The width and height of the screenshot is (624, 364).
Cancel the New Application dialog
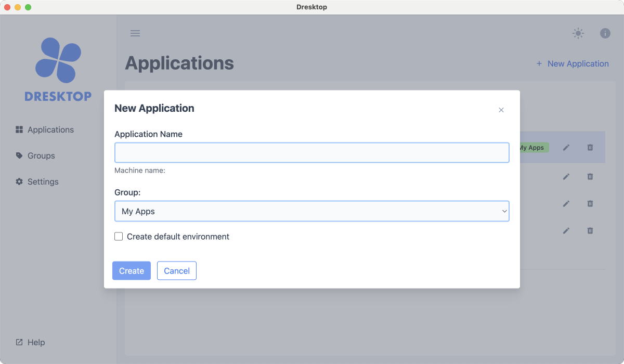tap(176, 270)
